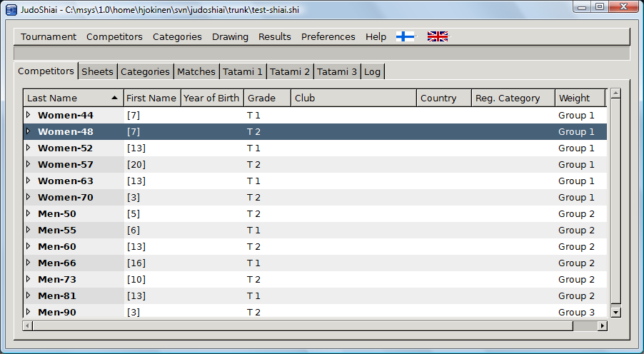The width and height of the screenshot is (644, 354).
Task: Switch to the Matches tab
Action: click(196, 71)
